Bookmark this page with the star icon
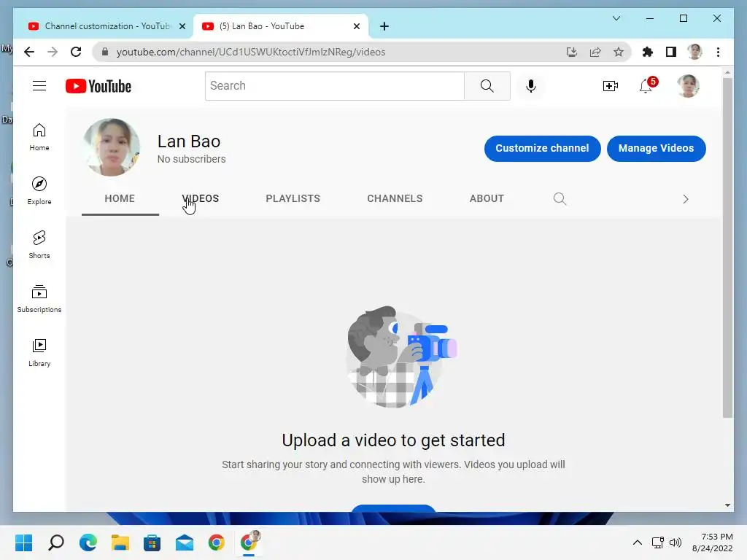The image size is (747, 560). pyautogui.click(x=619, y=52)
